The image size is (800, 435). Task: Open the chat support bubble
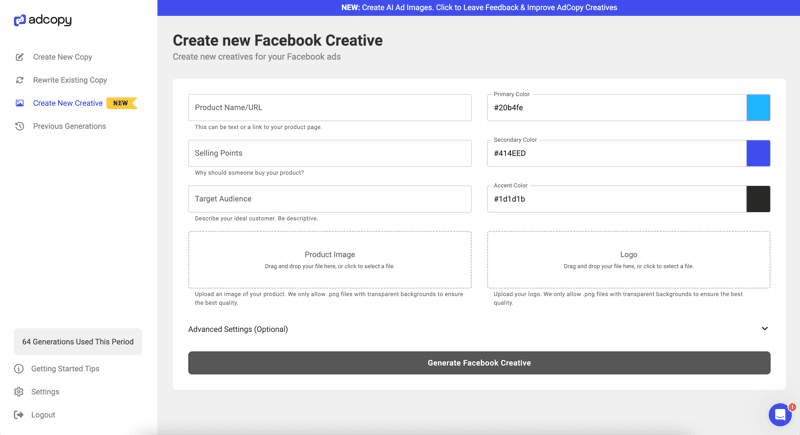(x=780, y=415)
